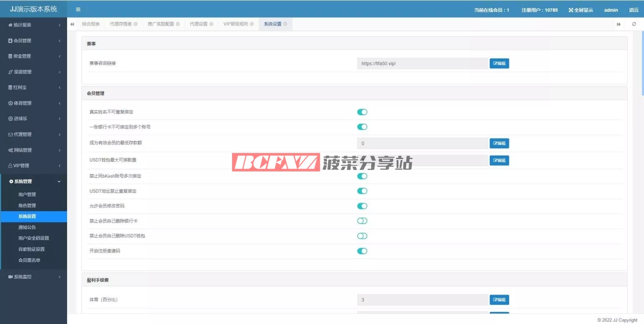Switch to the 综合报表 tab

[91, 24]
